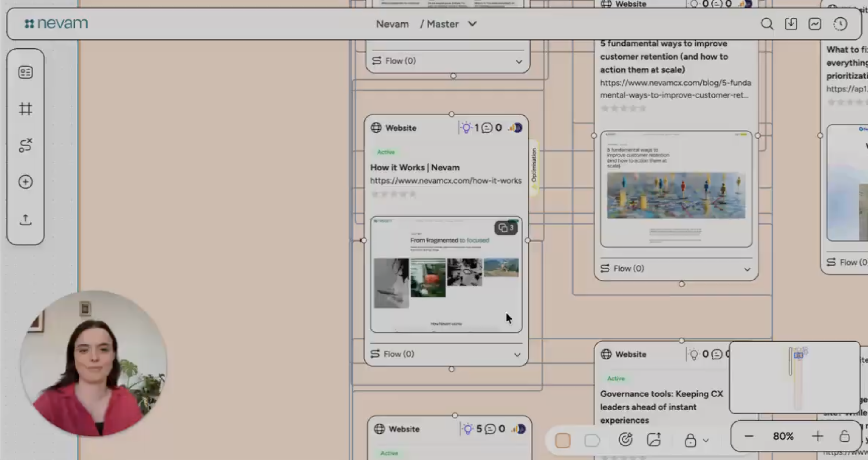The height and width of the screenshot is (460, 868).
Task: Click the download/import icon in top bar
Action: (791, 24)
